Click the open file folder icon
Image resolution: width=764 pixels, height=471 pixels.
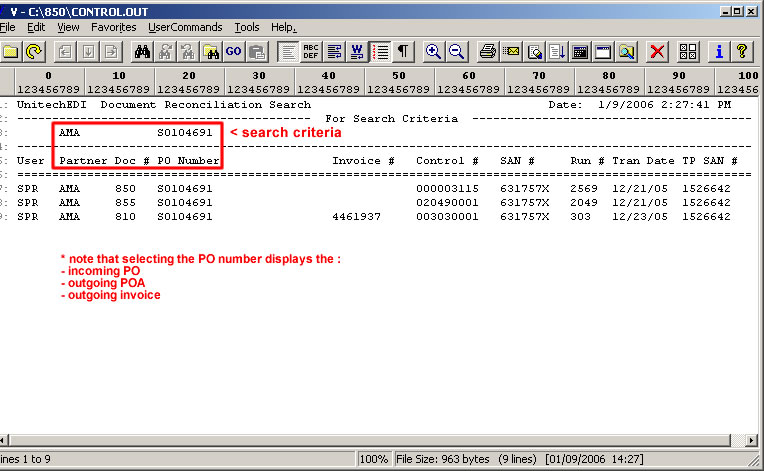click(10, 51)
